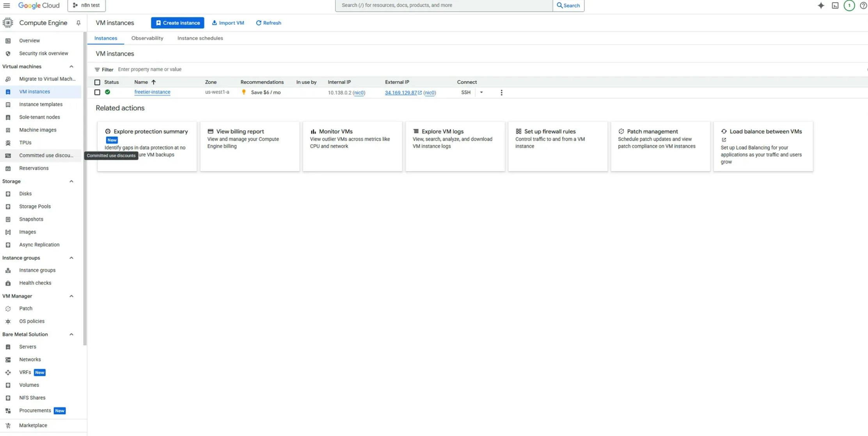Screen dimensions: 868x436
Task: Open the freetier-instance link
Action: 153,92
